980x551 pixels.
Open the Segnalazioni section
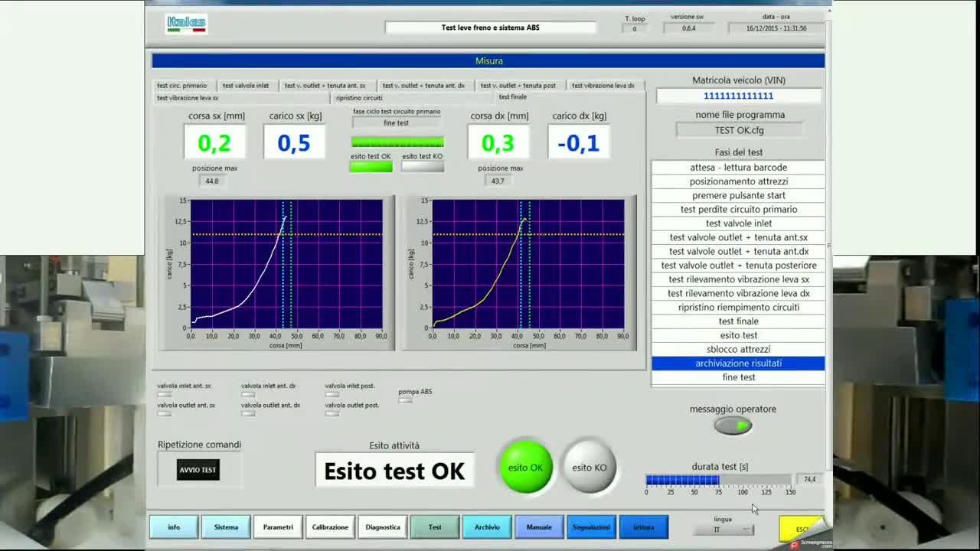[x=591, y=527]
